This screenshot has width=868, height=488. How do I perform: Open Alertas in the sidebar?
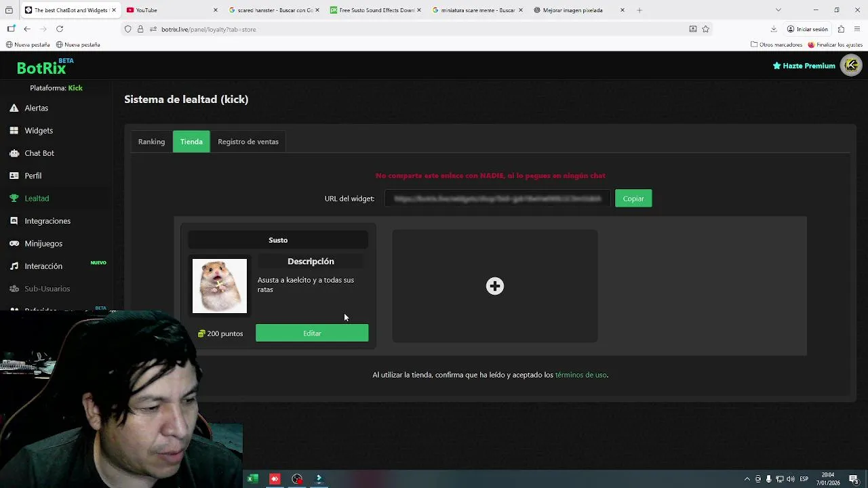(x=29, y=108)
